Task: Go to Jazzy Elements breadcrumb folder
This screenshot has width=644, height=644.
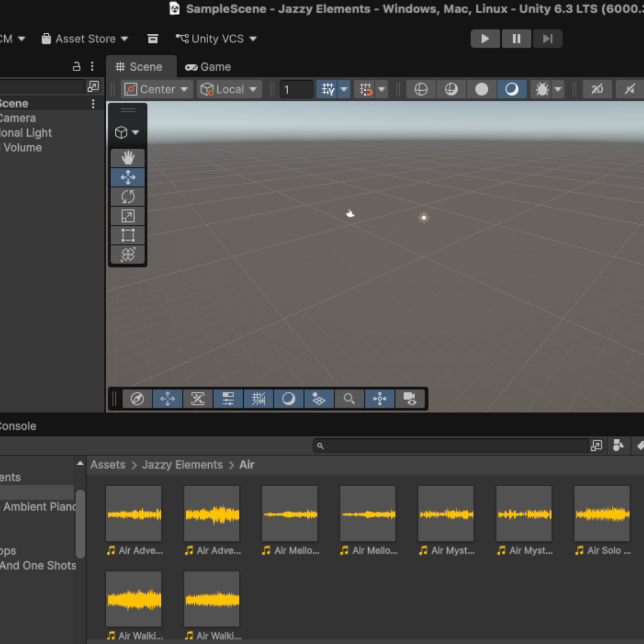Action: click(x=182, y=465)
